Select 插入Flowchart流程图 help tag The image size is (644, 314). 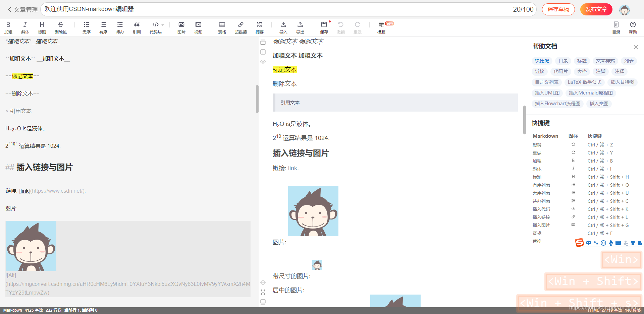click(x=557, y=104)
